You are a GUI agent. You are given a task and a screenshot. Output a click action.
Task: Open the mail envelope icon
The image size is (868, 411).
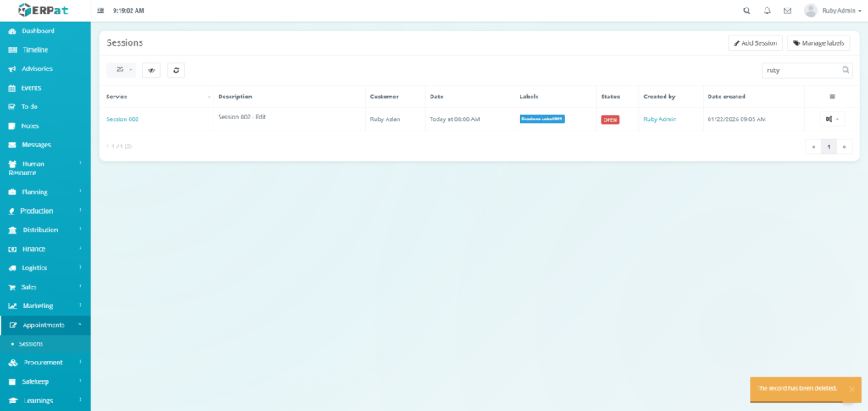[787, 11]
